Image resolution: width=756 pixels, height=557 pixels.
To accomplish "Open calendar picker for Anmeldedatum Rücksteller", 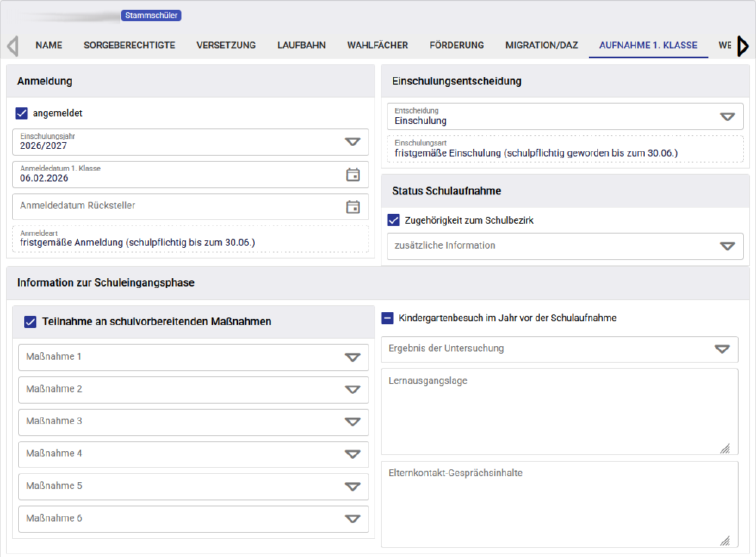I will click(352, 207).
